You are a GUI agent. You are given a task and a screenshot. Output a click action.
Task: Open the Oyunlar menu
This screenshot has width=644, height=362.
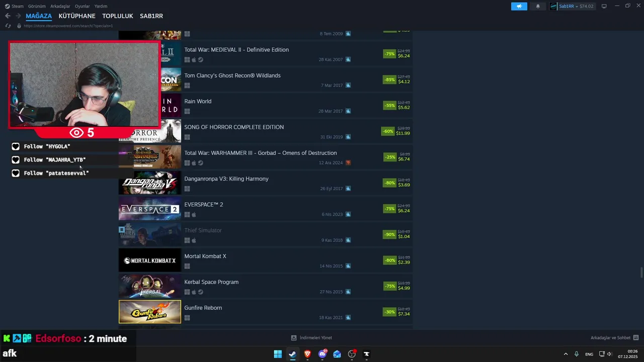pos(83,6)
